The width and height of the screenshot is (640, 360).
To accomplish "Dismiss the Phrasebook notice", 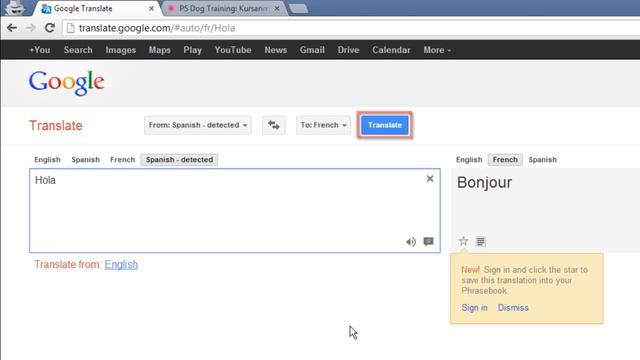I will 513,308.
